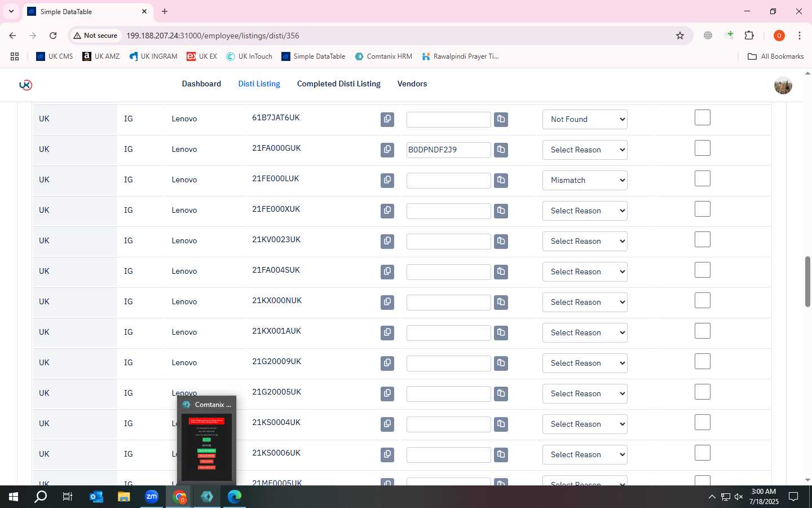Open Zoom from the taskbar
Screen dimensions: 812x508
pyautogui.click(x=152, y=497)
